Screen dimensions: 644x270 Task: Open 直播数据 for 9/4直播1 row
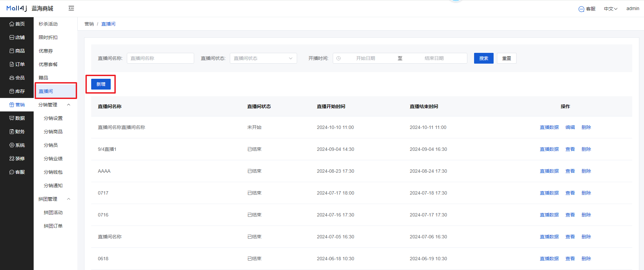click(x=549, y=149)
